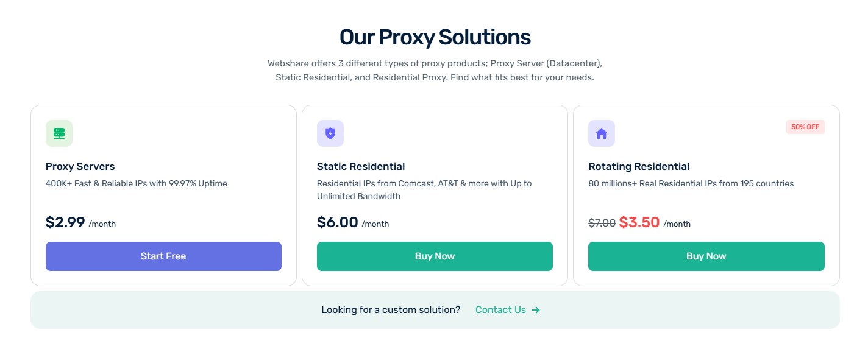The width and height of the screenshot is (868, 338).
Task: Click the Our Proxy Solutions heading
Action: tap(435, 37)
